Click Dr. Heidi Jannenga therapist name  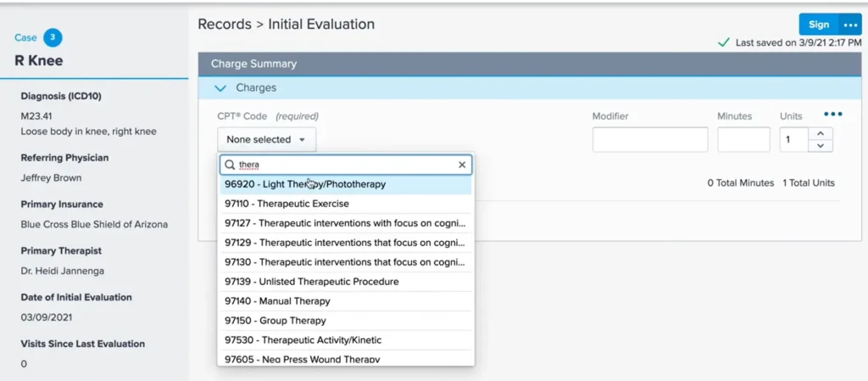(62, 271)
